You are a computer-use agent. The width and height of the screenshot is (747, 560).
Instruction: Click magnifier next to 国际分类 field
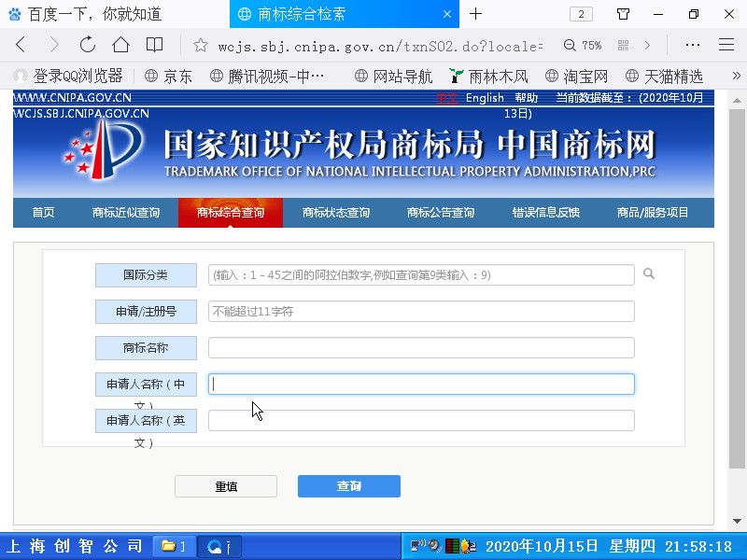pos(649,274)
